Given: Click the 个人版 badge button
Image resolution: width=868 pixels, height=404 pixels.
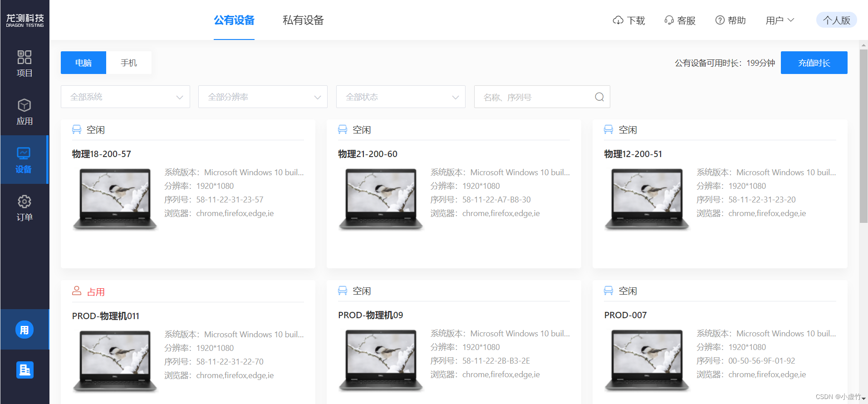Looking at the screenshot, I should [836, 20].
